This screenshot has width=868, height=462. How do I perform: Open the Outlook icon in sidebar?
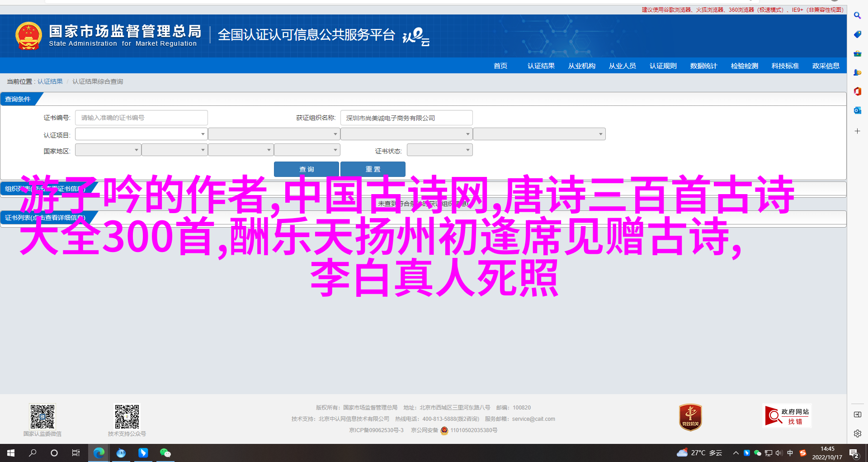(x=857, y=110)
